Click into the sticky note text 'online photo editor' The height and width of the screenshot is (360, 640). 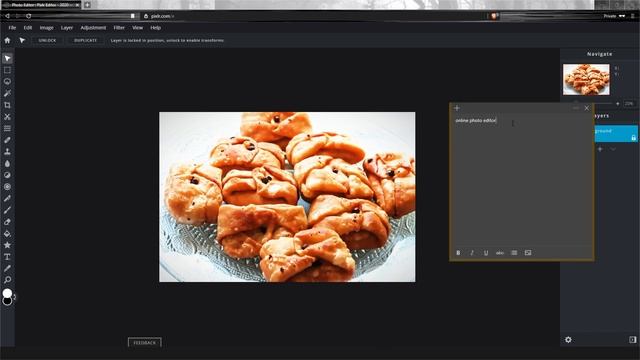coord(476,121)
